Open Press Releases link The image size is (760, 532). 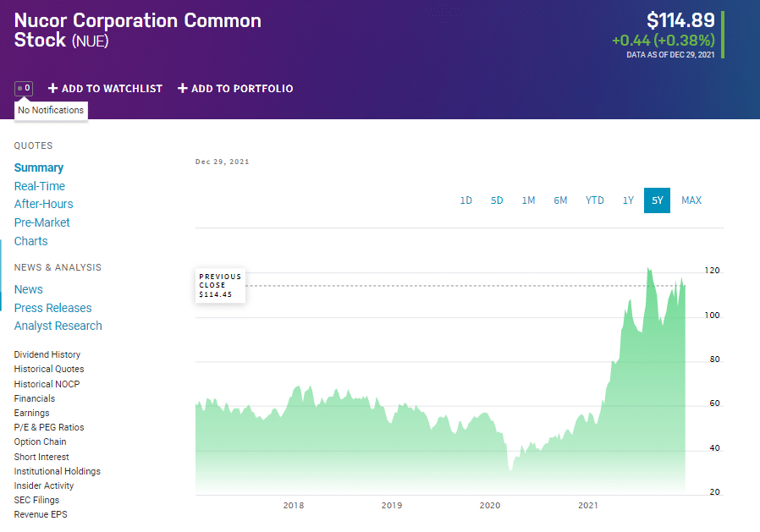(52, 308)
